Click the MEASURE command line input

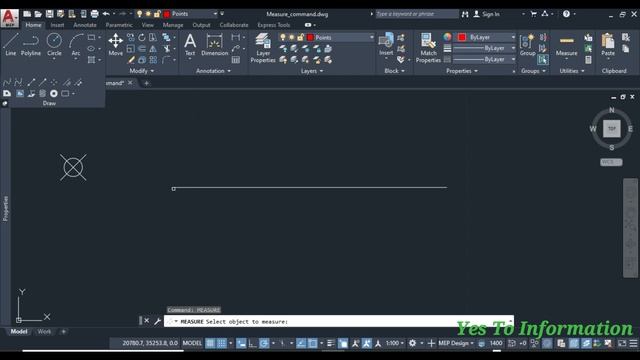pyautogui.click(x=339, y=321)
